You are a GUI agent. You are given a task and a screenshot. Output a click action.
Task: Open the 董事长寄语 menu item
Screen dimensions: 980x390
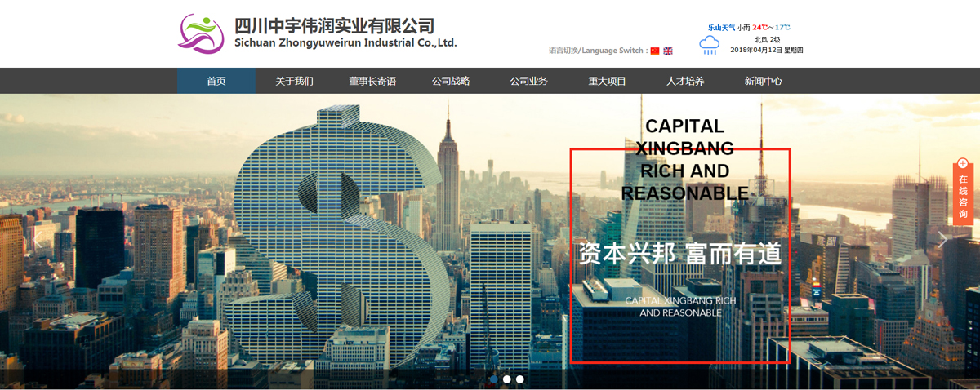[x=372, y=81]
